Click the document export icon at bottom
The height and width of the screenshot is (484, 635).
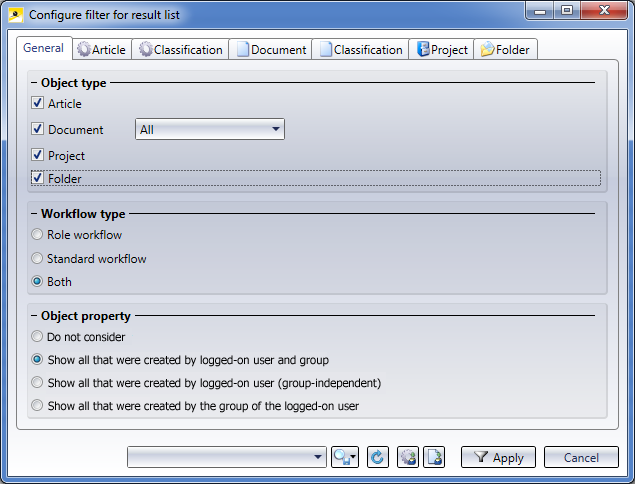[433, 457]
